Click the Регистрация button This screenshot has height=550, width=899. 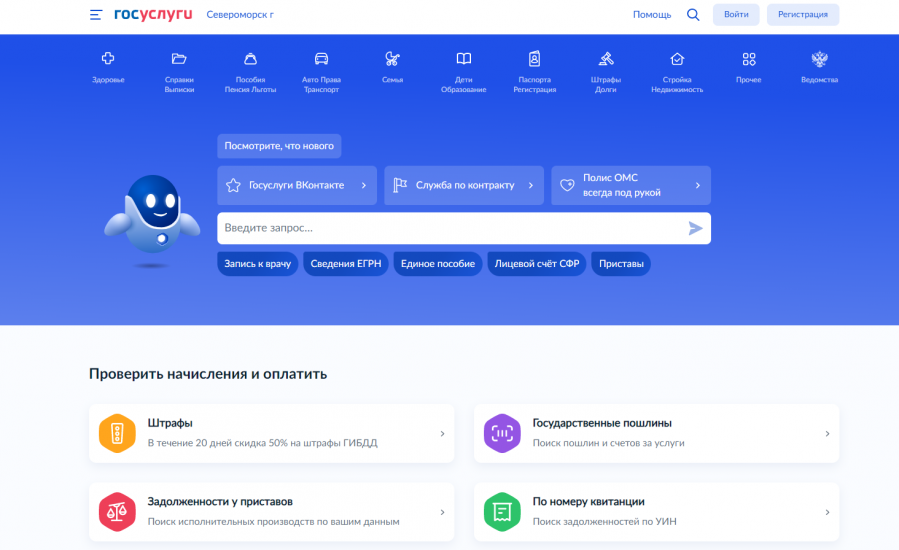point(803,14)
